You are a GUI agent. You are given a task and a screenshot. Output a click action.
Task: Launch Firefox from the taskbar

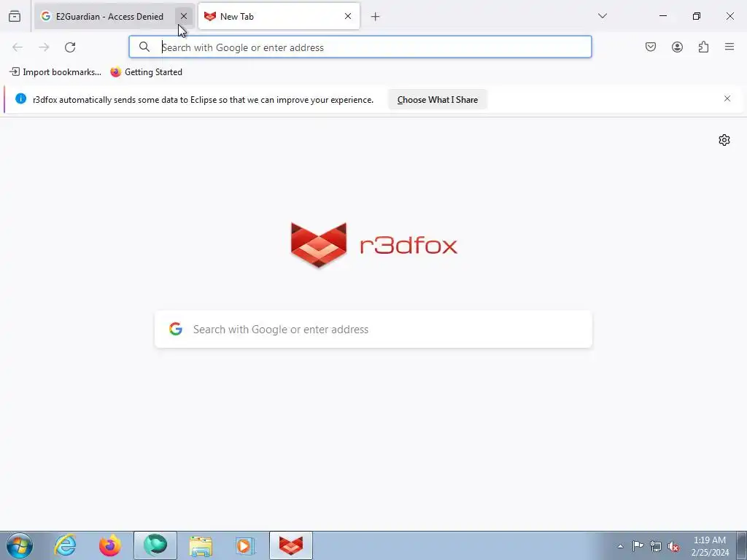[110, 545]
